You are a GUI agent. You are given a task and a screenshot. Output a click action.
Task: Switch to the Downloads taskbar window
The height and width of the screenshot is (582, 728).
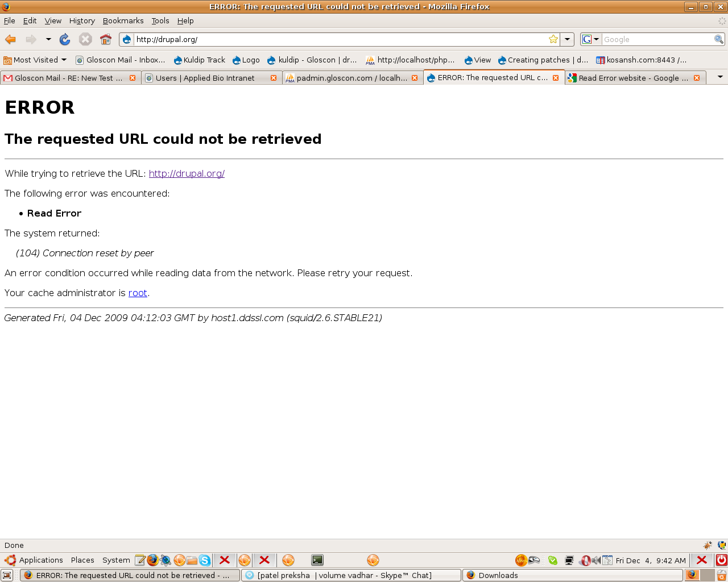coord(573,575)
